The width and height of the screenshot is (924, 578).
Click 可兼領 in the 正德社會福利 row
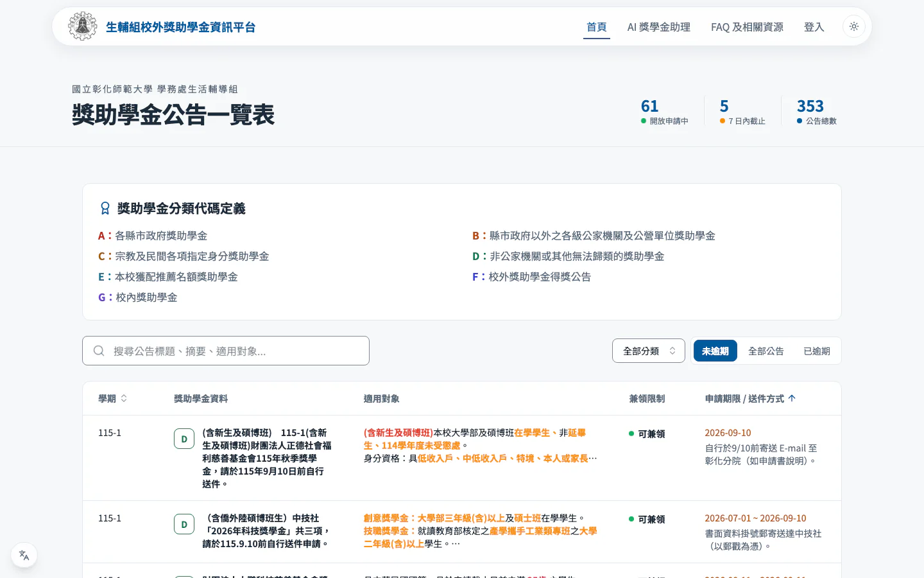tap(647, 434)
